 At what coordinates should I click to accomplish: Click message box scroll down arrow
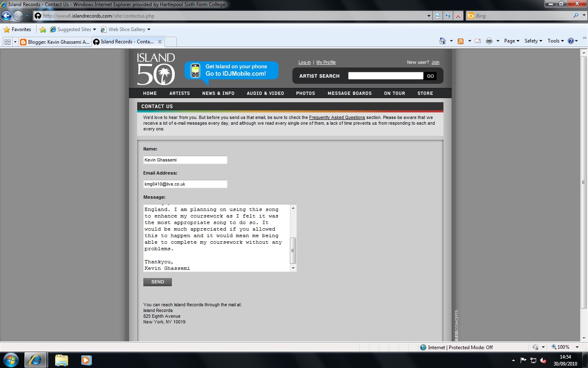point(293,268)
